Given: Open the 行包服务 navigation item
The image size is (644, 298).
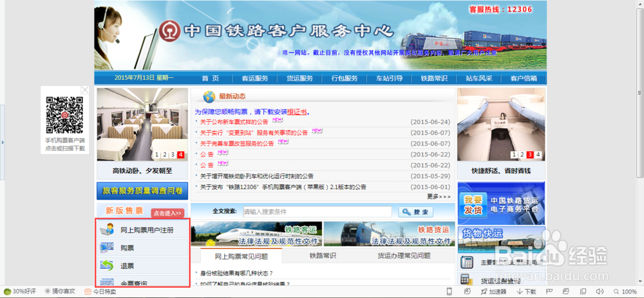Looking at the screenshot, I should pos(345,79).
